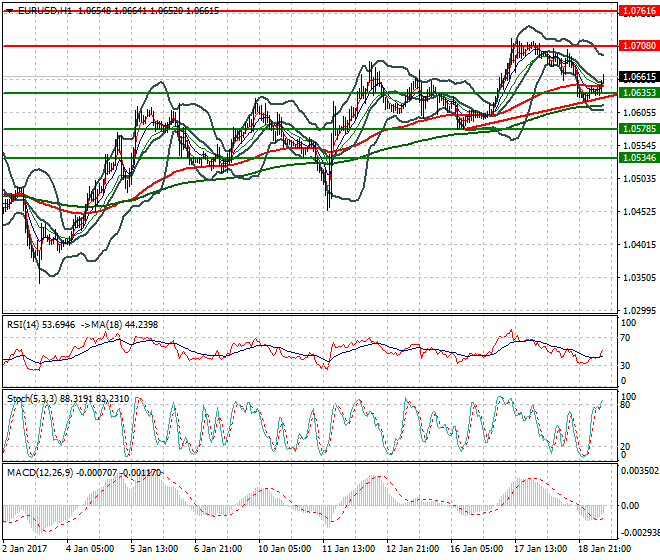Image resolution: width=660 pixels, height=560 pixels.
Task: Click the Stoch(5,3,3) indicator label
Action: point(32,398)
